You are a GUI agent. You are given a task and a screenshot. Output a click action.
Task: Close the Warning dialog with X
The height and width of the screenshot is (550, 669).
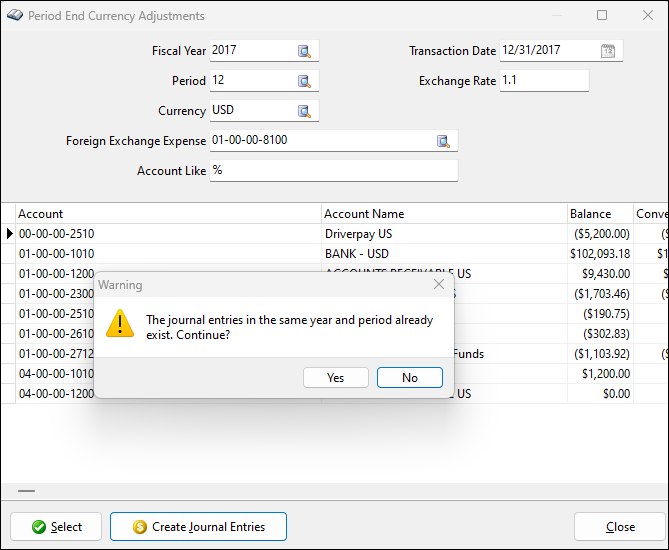tap(438, 285)
